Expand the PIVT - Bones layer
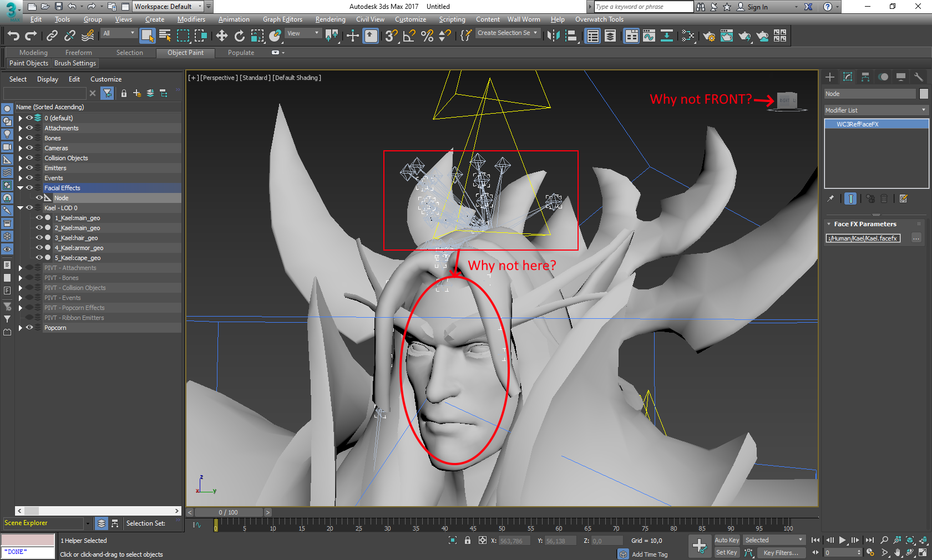This screenshot has height=560, width=932. (21, 278)
